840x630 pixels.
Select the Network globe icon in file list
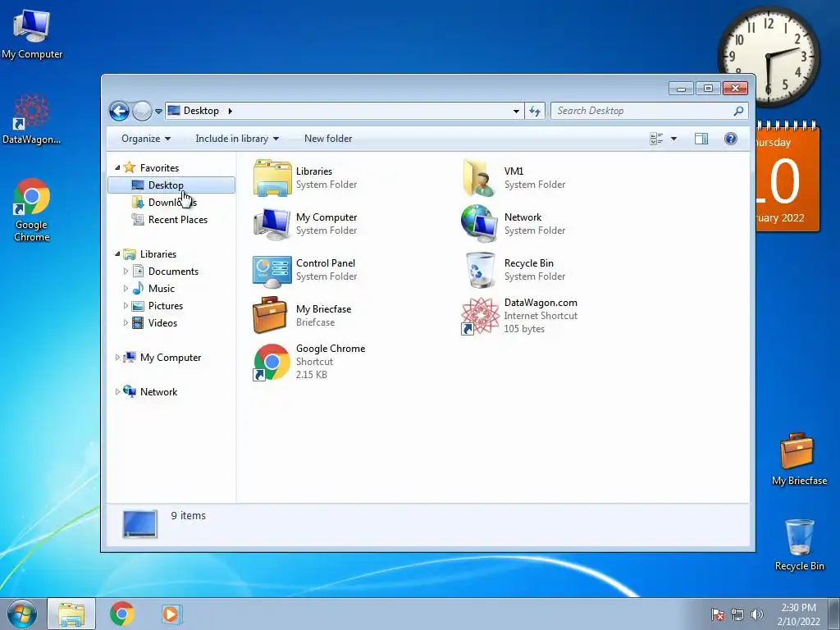(480, 224)
